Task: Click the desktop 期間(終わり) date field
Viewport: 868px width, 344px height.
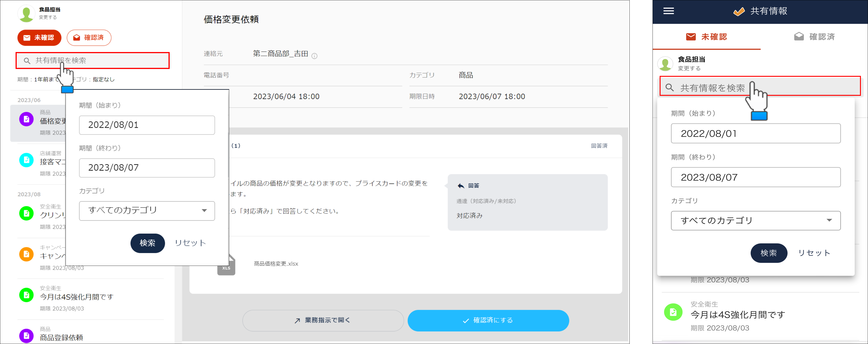Action: (147, 168)
